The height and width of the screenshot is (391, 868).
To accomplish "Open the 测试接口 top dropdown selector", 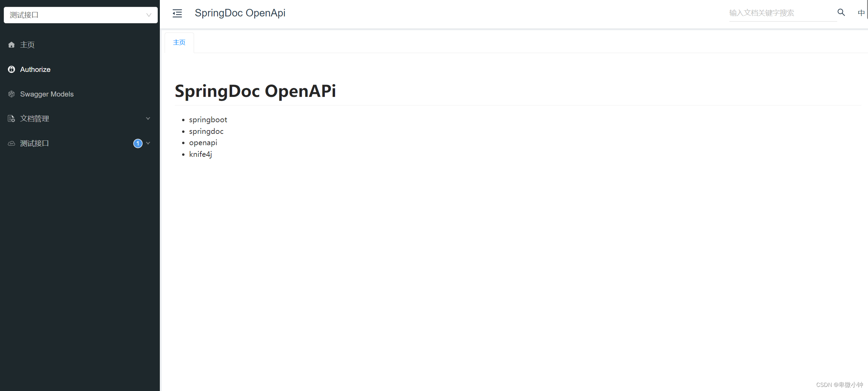I will click(80, 14).
